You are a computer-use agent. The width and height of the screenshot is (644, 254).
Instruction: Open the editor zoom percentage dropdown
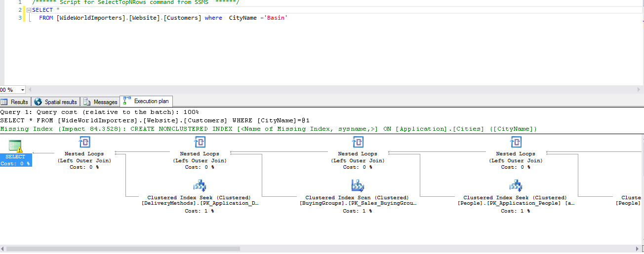pyautogui.click(x=23, y=90)
